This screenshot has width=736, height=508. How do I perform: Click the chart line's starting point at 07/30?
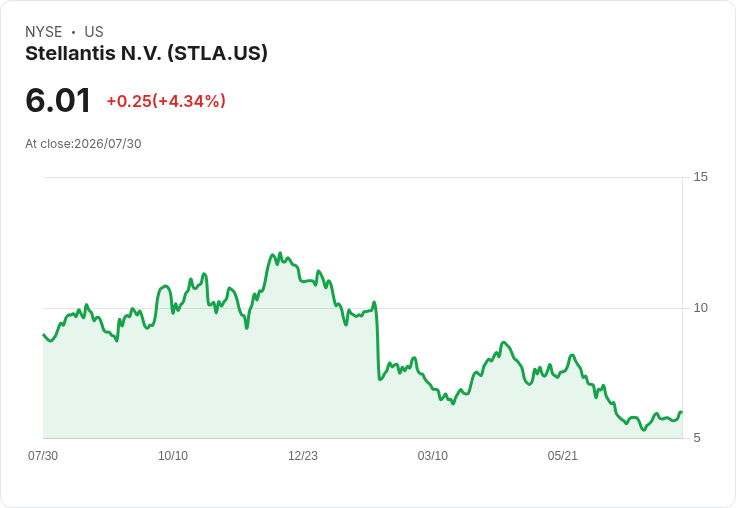point(44,335)
